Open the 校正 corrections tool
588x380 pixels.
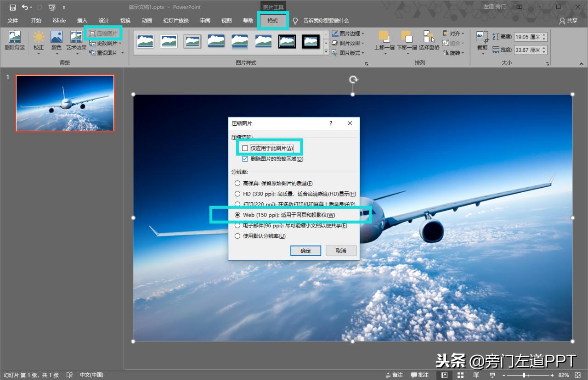pos(39,38)
